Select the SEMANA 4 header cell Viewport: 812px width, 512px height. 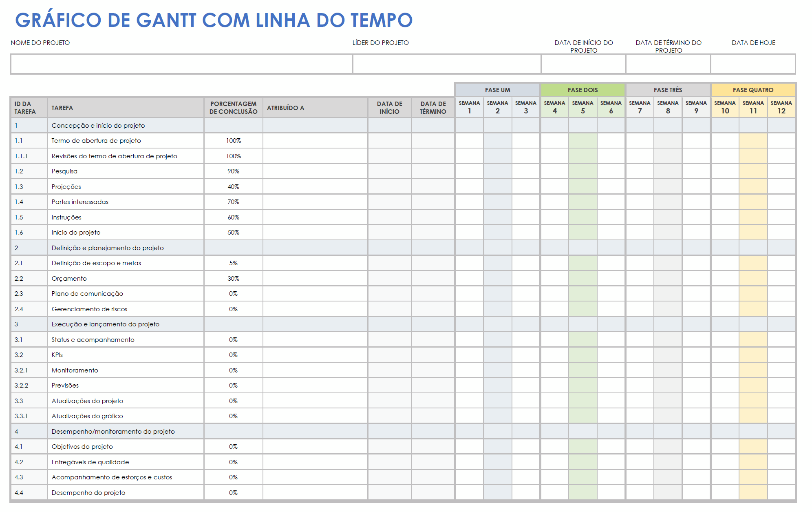[554, 107]
